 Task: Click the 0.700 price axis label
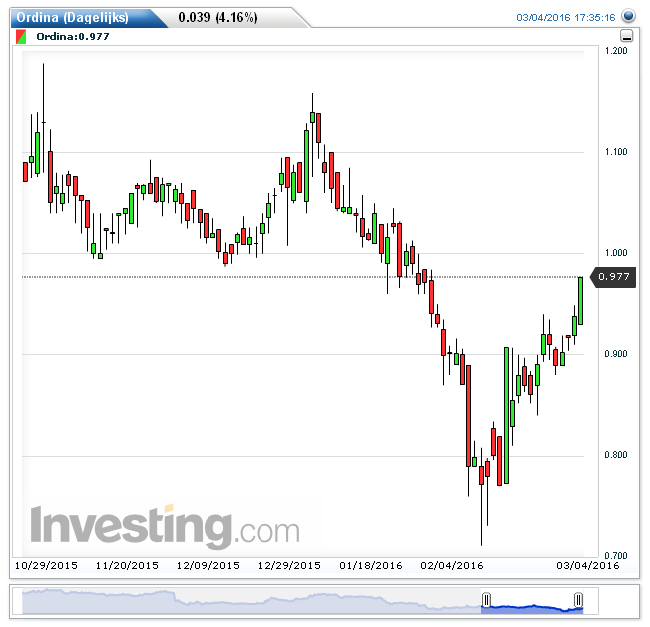(x=616, y=555)
